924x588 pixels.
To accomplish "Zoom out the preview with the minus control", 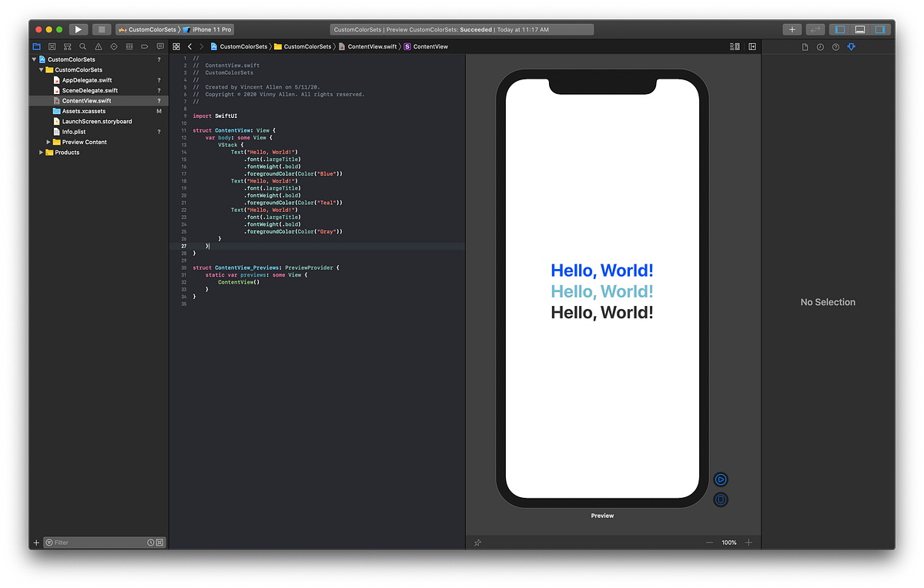I will (x=709, y=542).
